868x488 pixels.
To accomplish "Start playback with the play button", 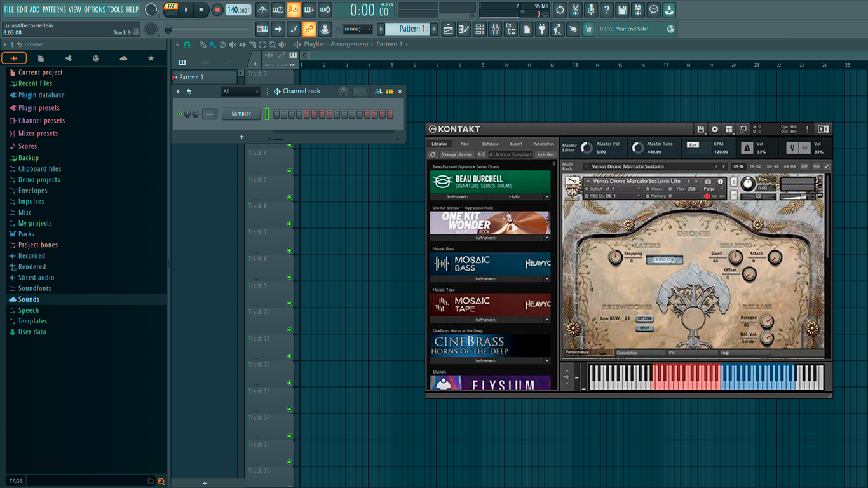I will (x=186, y=10).
